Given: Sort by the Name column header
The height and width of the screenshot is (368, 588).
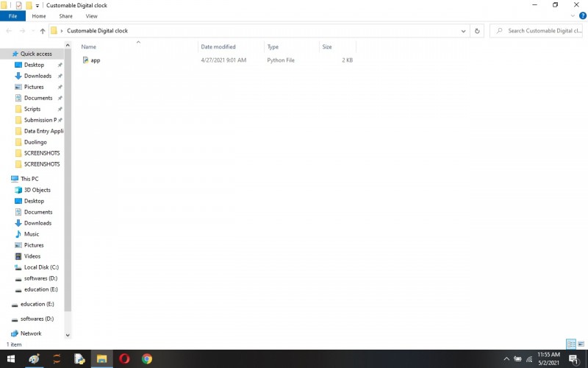Looking at the screenshot, I should [x=88, y=47].
